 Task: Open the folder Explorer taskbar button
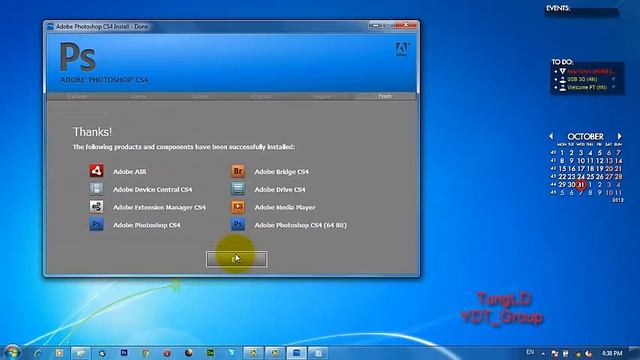(80, 353)
